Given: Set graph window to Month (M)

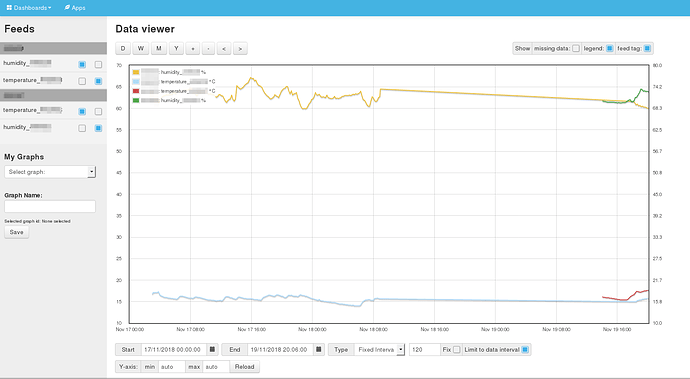Looking at the screenshot, I should (159, 48).
